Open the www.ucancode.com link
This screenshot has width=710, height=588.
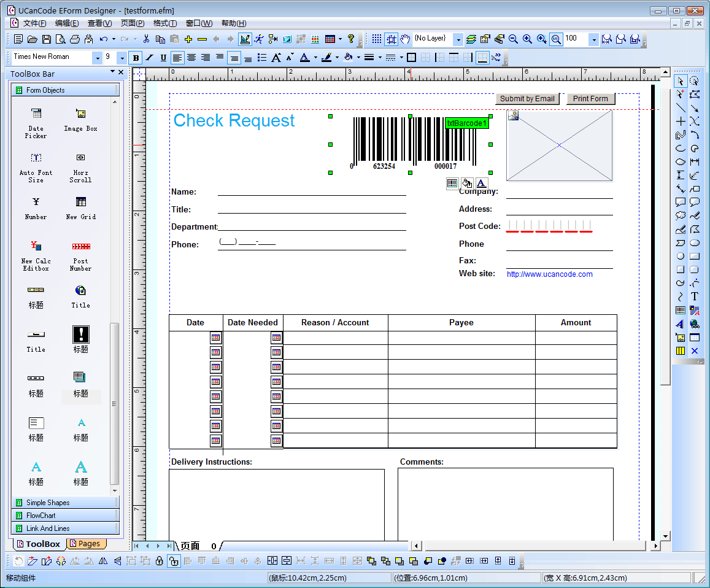pyautogui.click(x=549, y=274)
